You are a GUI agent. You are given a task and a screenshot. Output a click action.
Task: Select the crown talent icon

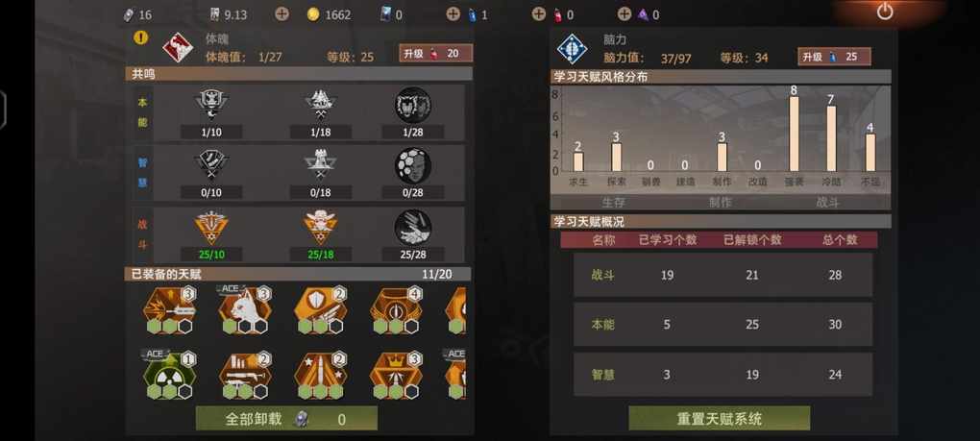tap(396, 374)
